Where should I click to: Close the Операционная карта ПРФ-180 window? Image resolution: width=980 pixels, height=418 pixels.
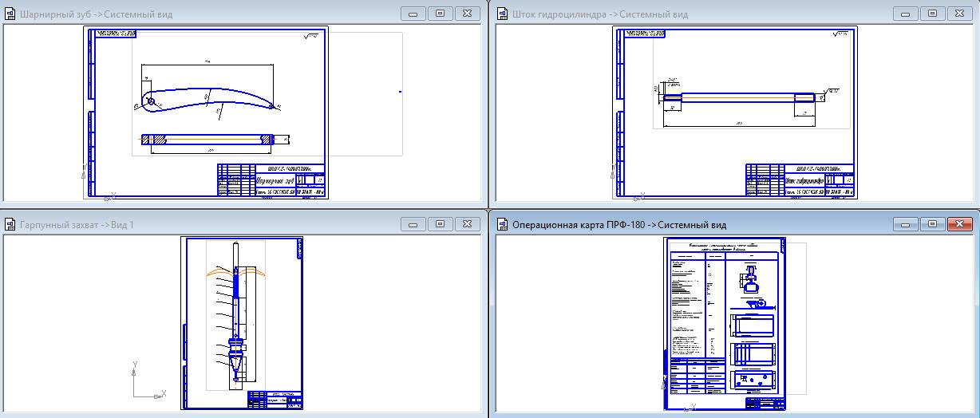pos(960,224)
